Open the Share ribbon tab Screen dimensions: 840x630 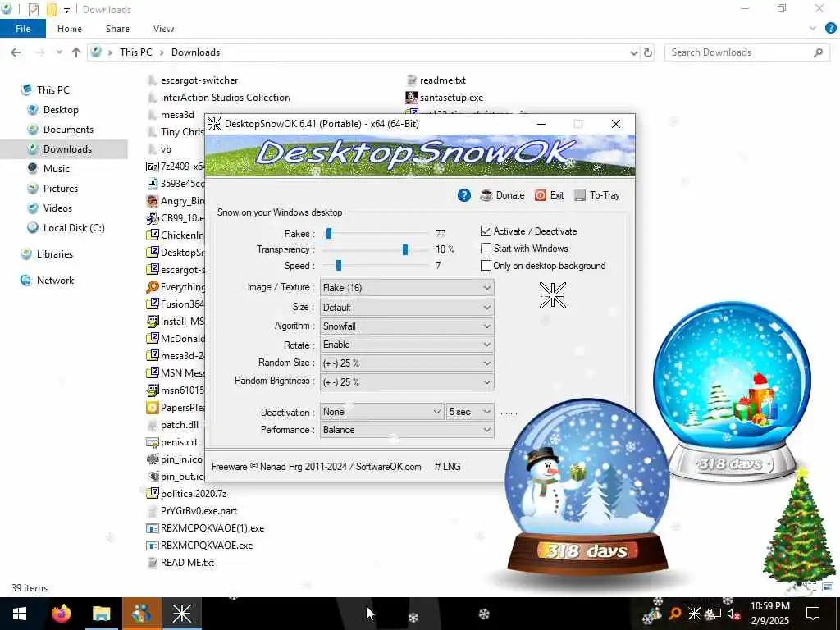[x=117, y=29]
